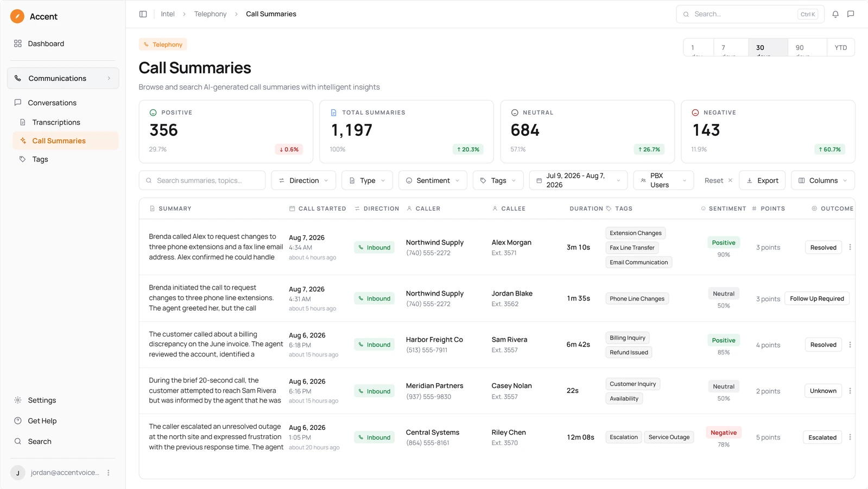Click the Refund Issued tag
This screenshot has width=868, height=489.
(629, 353)
